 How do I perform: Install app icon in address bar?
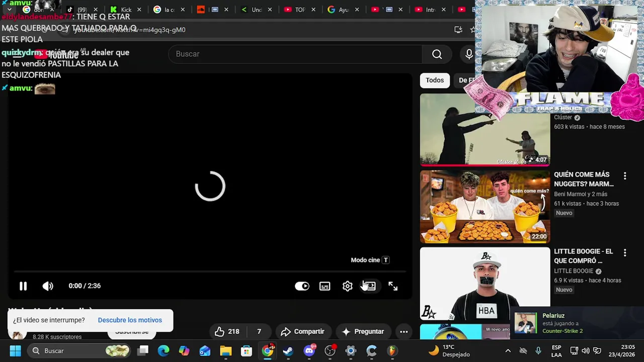(x=458, y=30)
